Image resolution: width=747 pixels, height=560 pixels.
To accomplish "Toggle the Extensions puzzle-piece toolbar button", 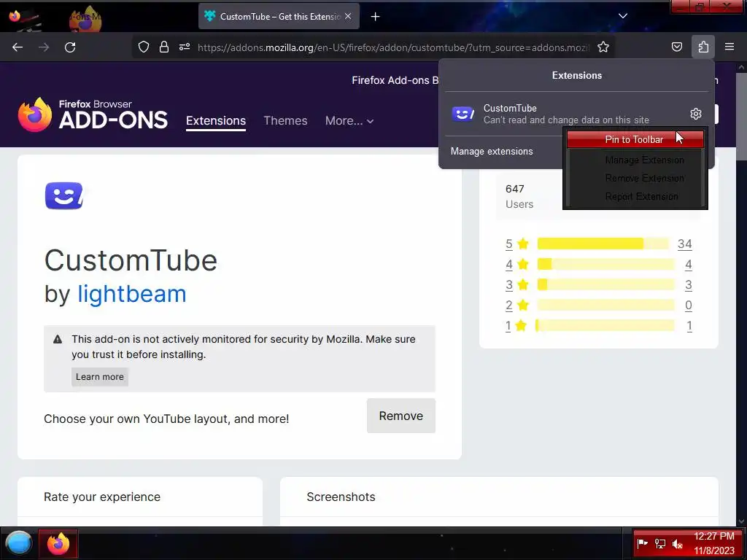I will pos(703,47).
